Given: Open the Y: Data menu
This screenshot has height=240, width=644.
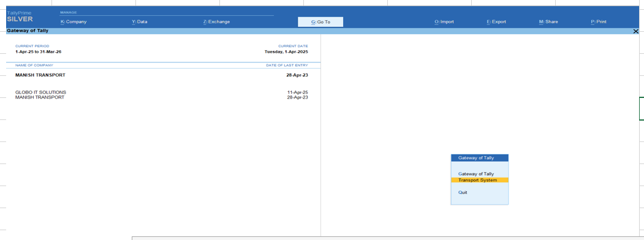Looking at the screenshot, I should 140,22.
